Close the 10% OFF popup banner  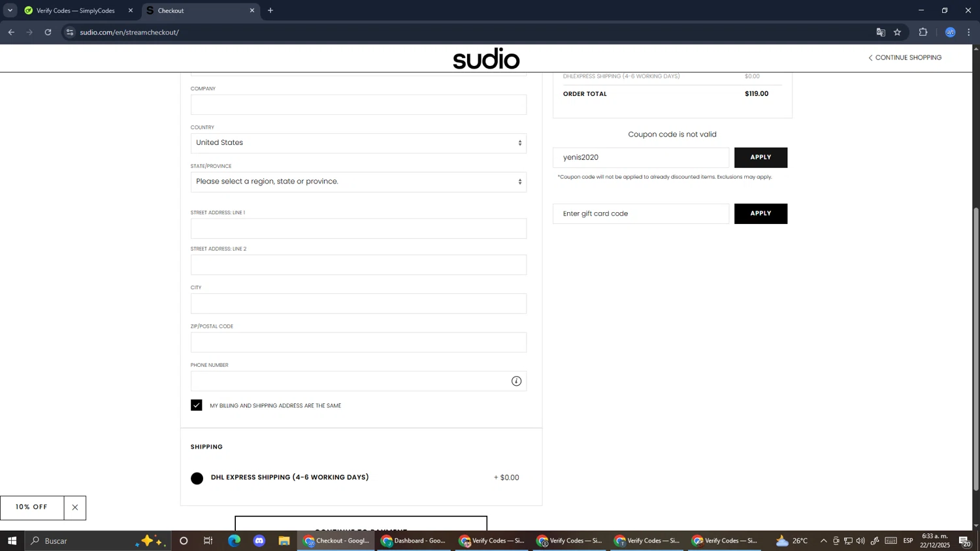coord(75,508)
